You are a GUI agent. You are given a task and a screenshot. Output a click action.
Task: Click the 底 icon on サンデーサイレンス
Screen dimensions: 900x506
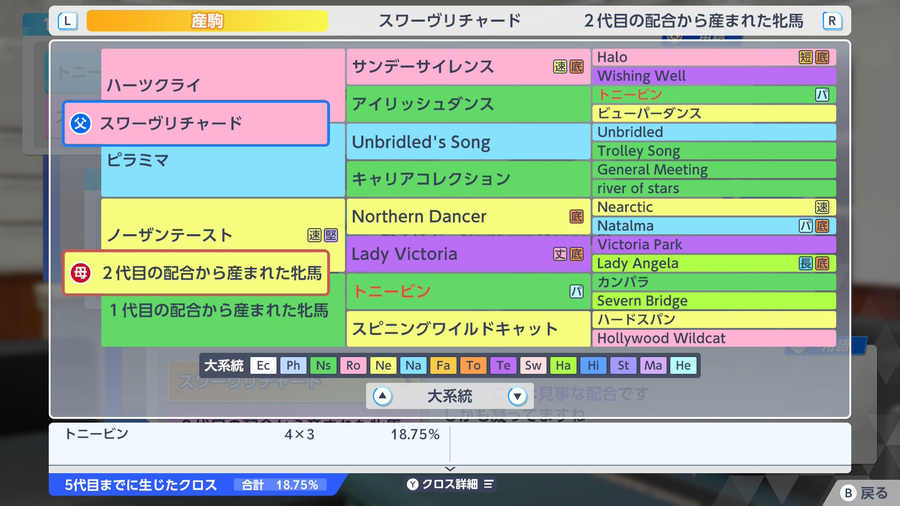pyautogui.click(x=576, y=67)
